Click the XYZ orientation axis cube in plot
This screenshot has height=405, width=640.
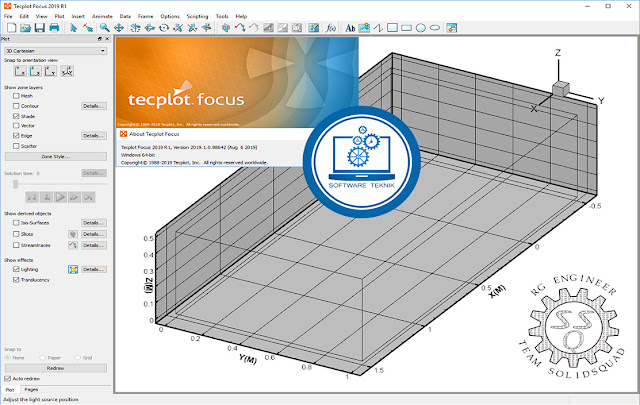click(x=561, y=89)
